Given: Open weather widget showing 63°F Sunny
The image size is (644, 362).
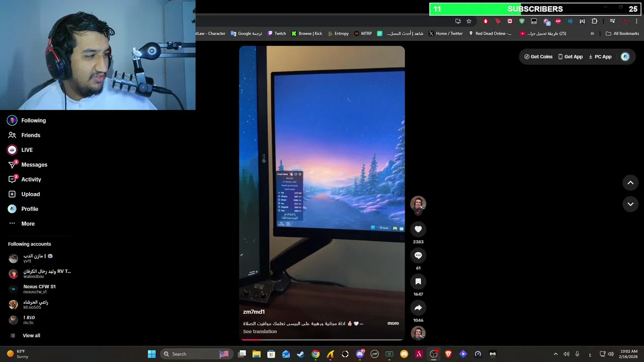Looking at the screenshot, I should tap(18, 354).
